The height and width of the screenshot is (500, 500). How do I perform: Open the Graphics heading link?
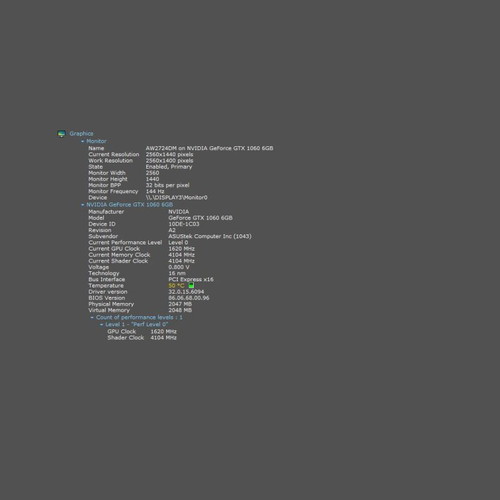pyautogui.click(x=81, y=134)
